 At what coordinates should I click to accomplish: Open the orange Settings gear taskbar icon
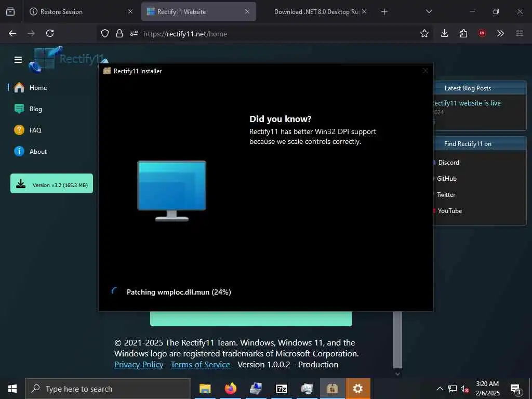click(357, 389)
